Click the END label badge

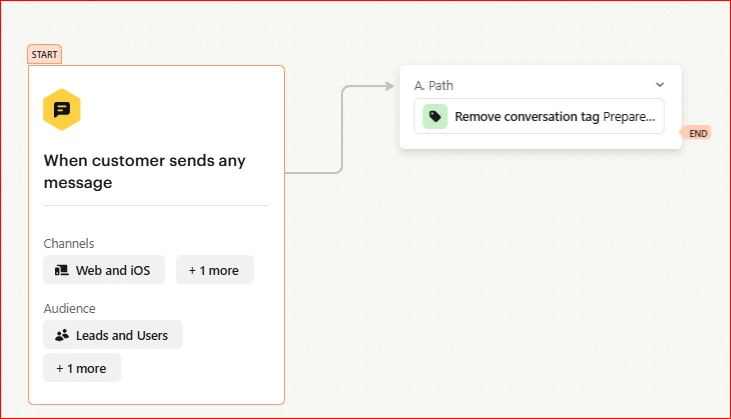point(697,133)
